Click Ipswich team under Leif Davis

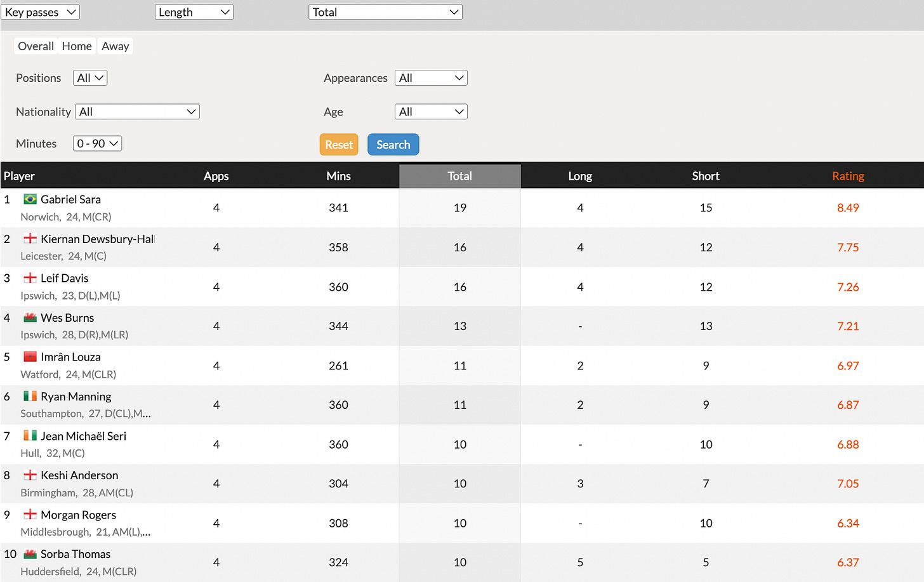coord(38,296)
